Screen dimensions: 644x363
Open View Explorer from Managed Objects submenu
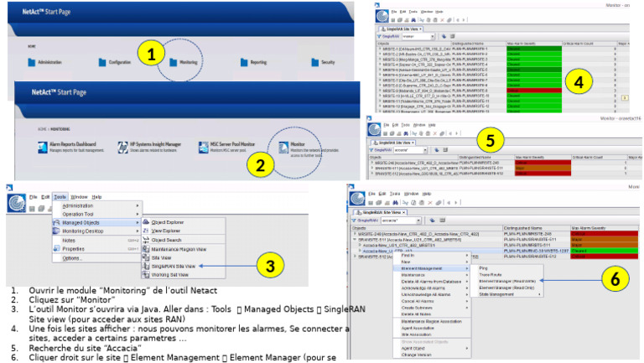(x=184, y=231)
